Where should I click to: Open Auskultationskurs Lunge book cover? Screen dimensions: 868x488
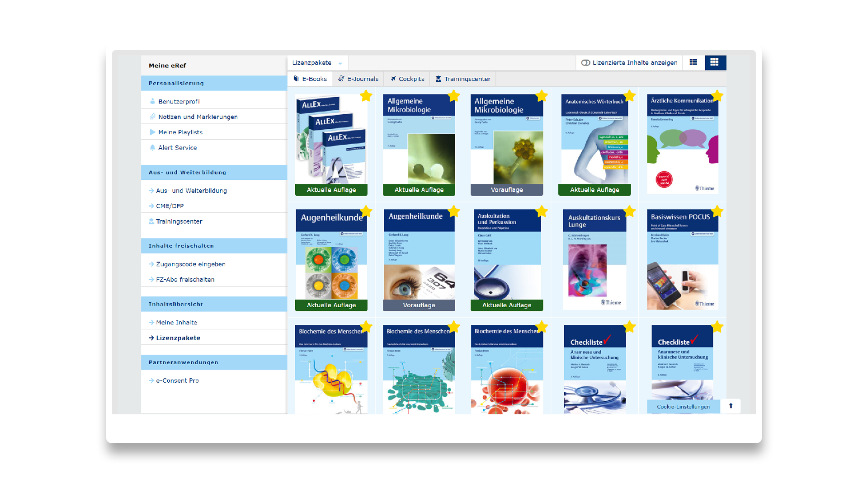pyautogui.click(x=594, y=259)
